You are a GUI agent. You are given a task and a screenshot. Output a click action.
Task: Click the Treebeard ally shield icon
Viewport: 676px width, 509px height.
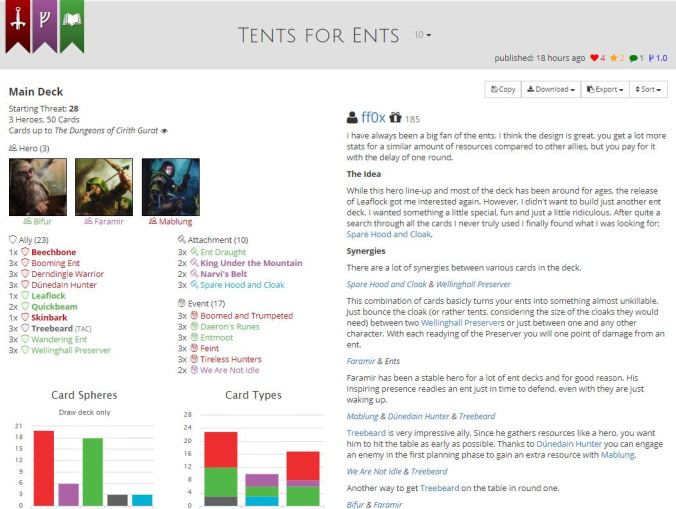25,328
